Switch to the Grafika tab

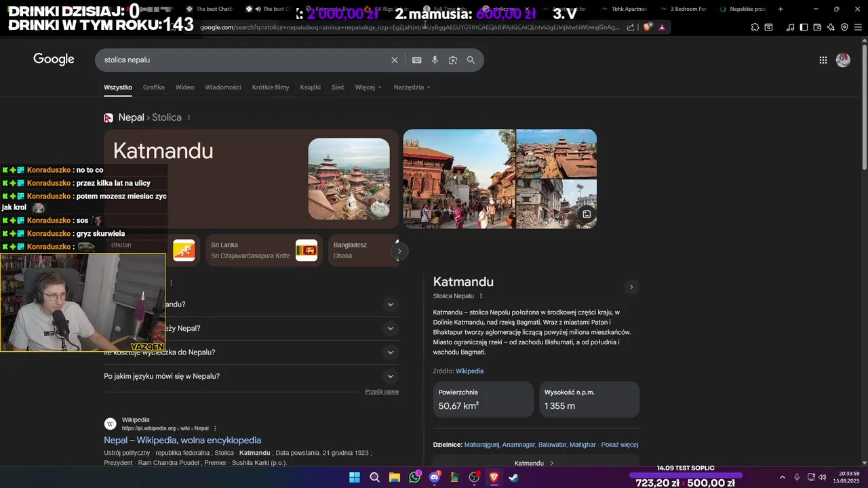154,87
